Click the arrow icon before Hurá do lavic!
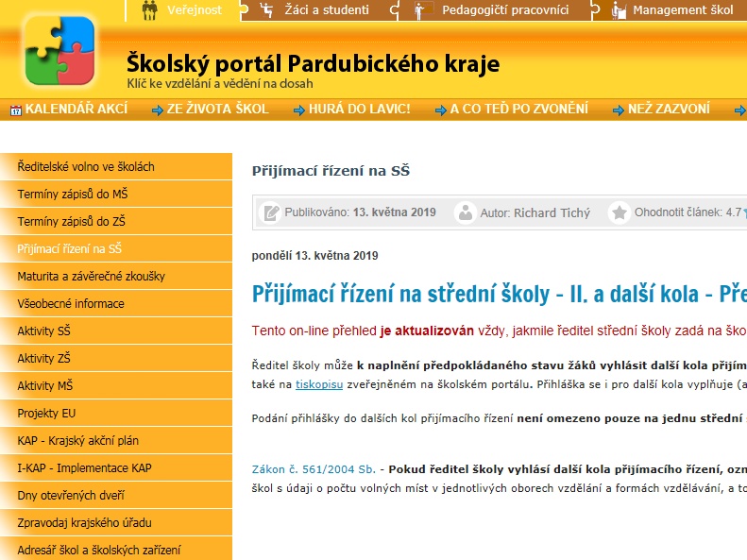Viewport: 747px width, 560px height. pos(298,110)
